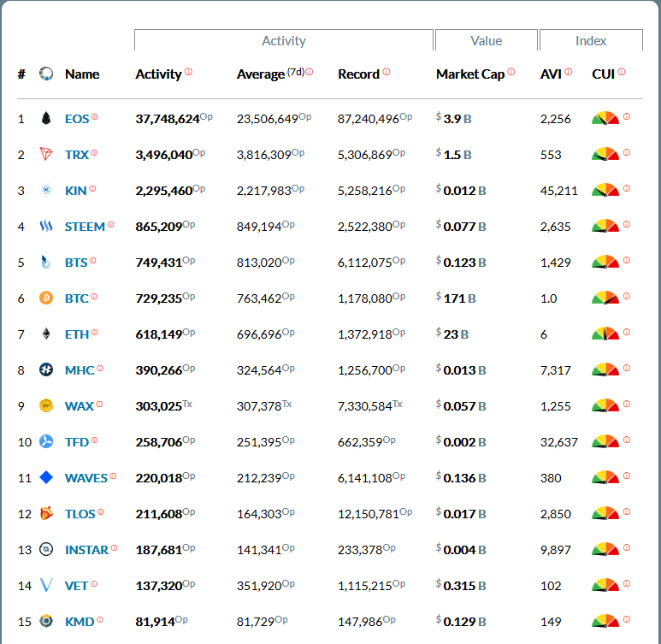Sort table by Market Cap column
The height and width of the screenshot is (644, 661).
pos(469,74)
